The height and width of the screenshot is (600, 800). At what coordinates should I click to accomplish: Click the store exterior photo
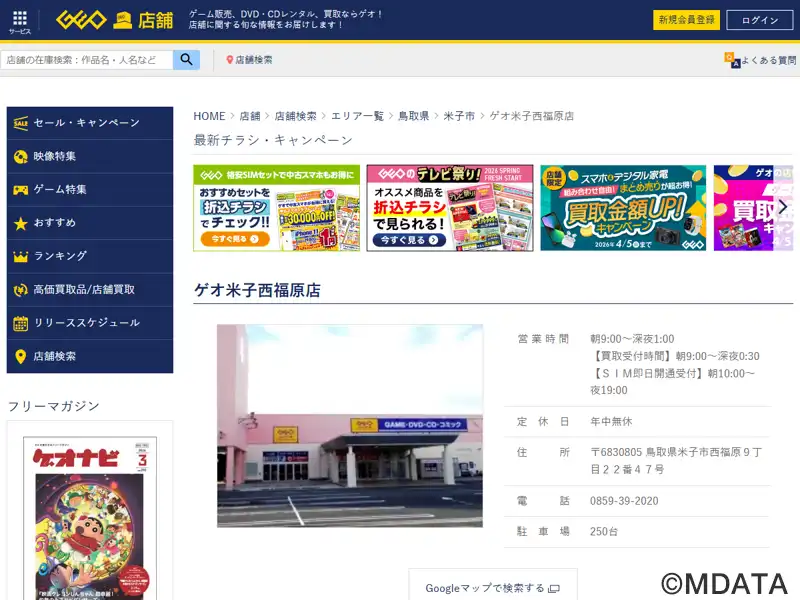coord(350,426)
